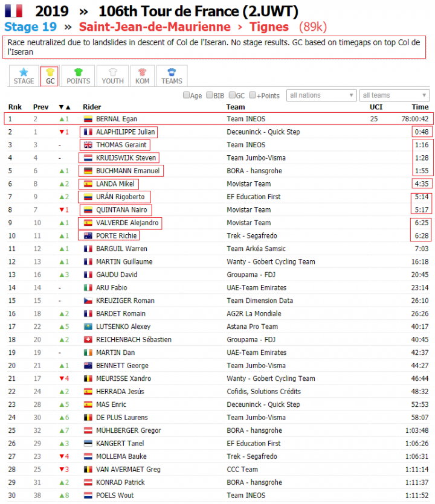
Task: Open rider BERNAL Egan
Action: (x=117, y=119)
